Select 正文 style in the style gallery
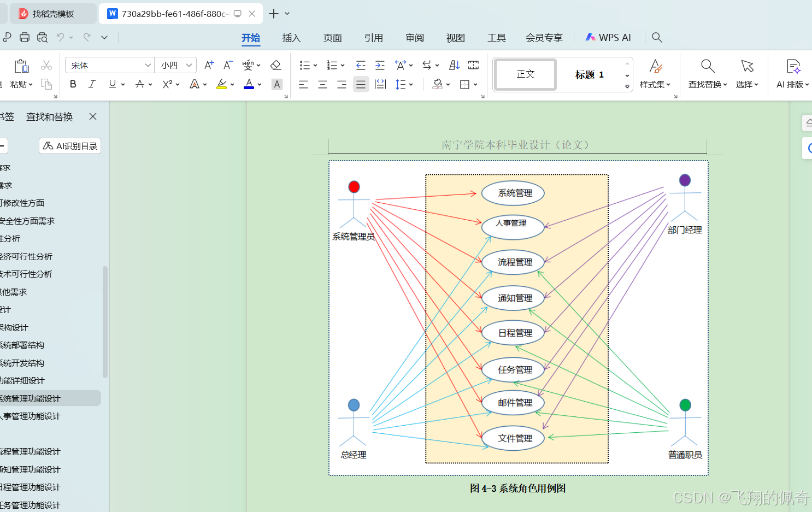The height and width of the screenshot is (512, 812). (x=524, y=74)
